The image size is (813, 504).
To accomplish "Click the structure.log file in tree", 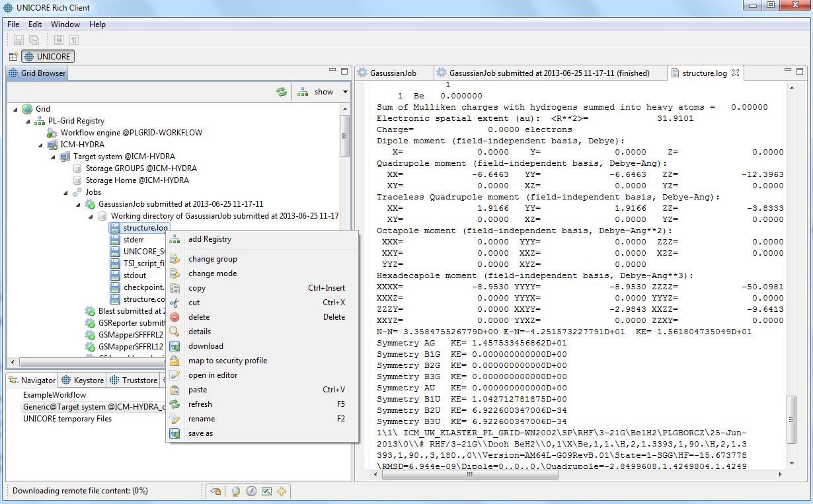I will [145, 228].
